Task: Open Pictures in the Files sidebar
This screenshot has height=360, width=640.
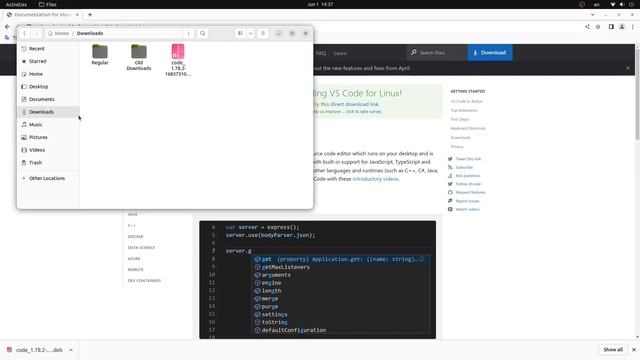Action: 48,137
